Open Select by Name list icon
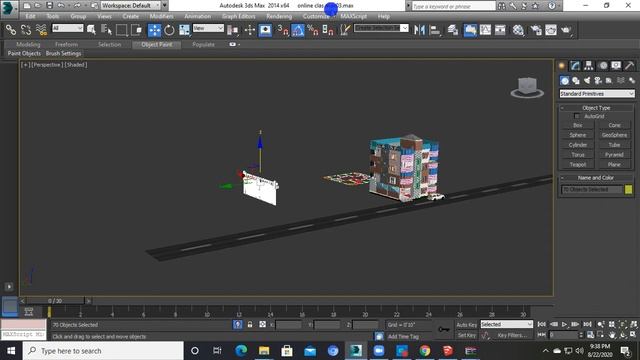 point(106,30)
